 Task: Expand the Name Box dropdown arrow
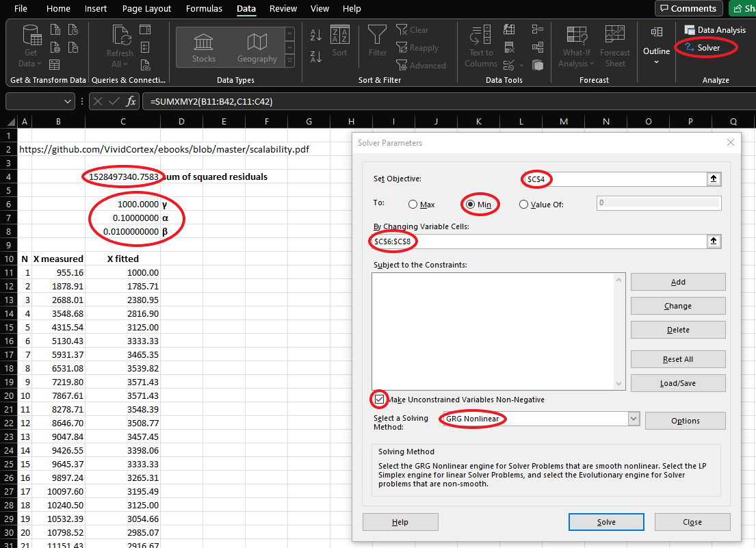pos(68,101)
